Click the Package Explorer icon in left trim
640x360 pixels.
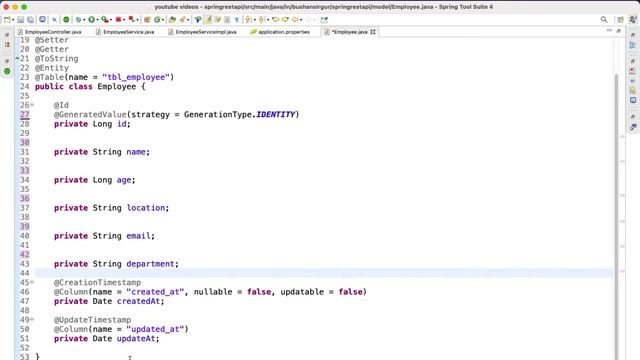click(x=7, y=44)
